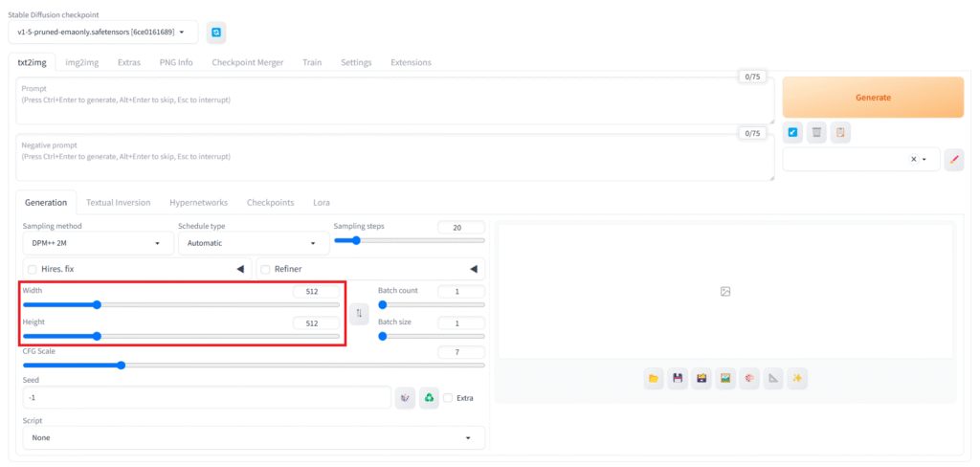Click the dice icon to randomize seed

405,397
